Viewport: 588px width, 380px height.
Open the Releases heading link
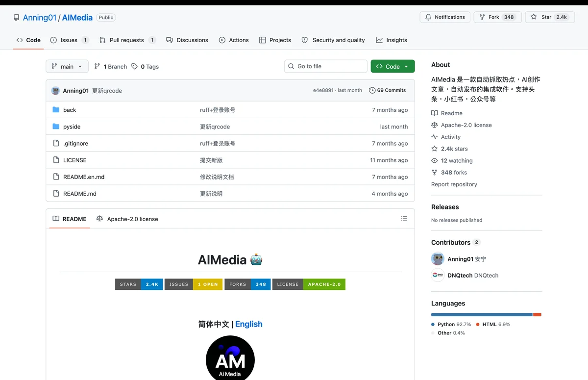click(445, 207)
